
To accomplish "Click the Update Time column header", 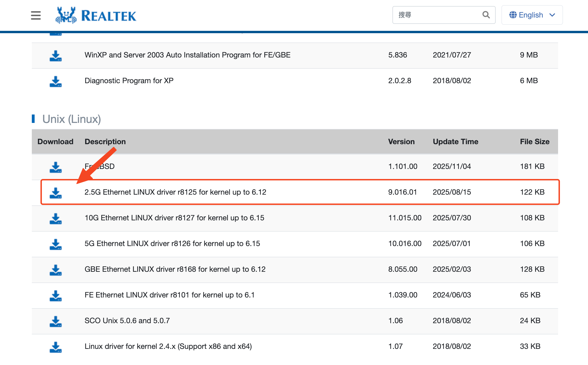I will pos(455,141).
